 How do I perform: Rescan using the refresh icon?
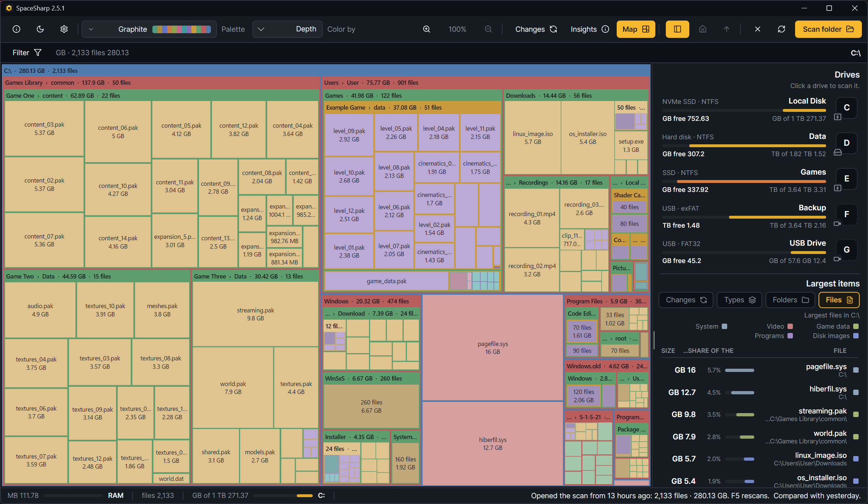pos(781,29)
